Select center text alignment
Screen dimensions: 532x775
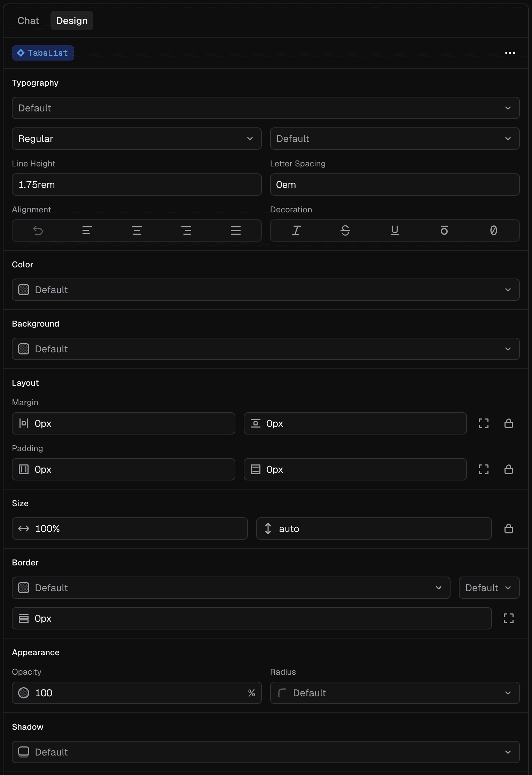pyautogui.click(x=136, y=230)
